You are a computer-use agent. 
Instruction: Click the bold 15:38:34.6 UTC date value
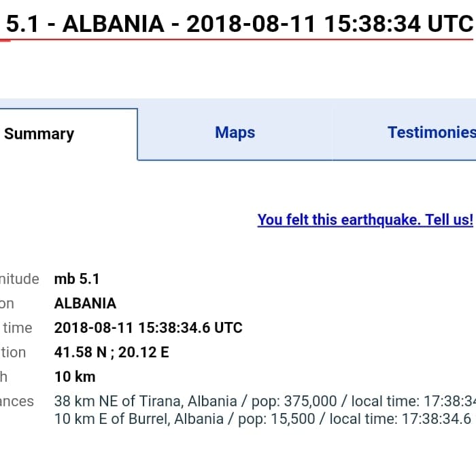click(148, 327)
